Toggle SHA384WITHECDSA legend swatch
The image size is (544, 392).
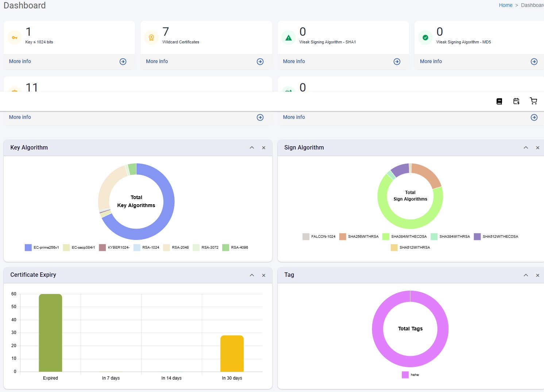tap(386, 237)
